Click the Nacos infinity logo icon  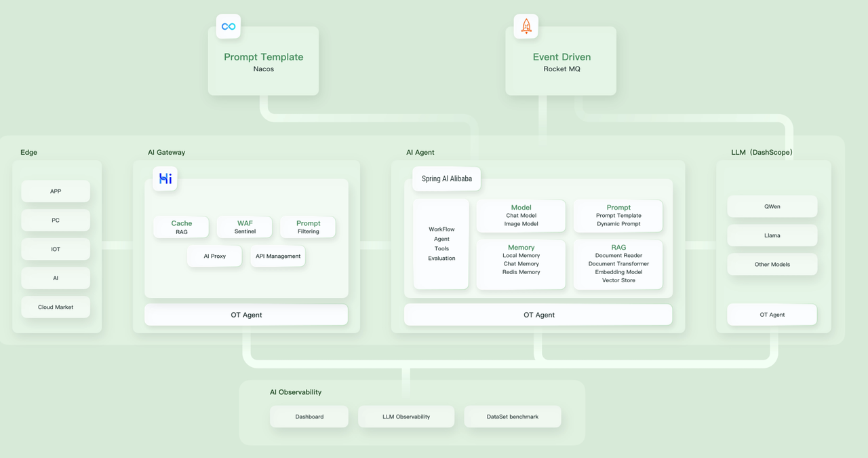pyautogui.click(x=229, y=26)
